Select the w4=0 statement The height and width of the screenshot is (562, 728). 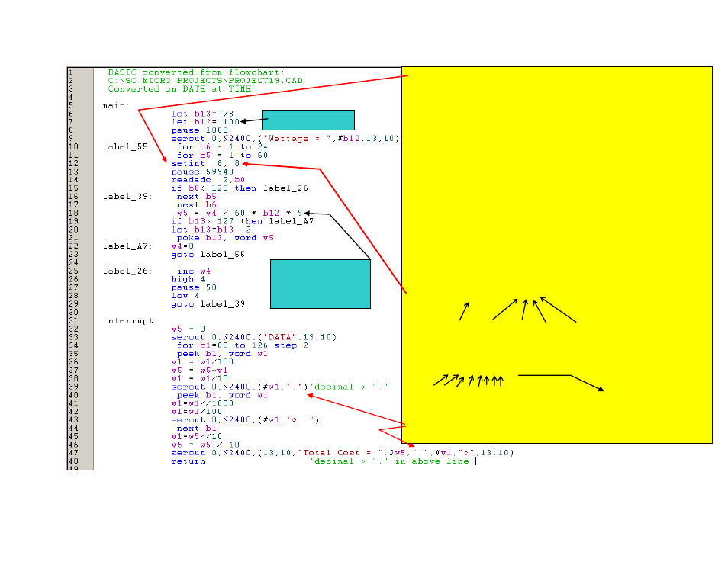(182, 246)
